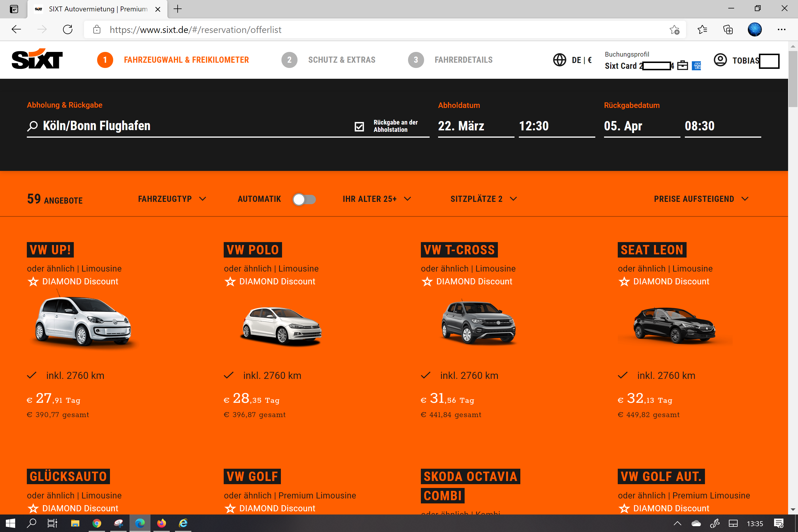Toggle the Automatik switch
The height and width of the screenshot is (532, 798).
(304, 199)
